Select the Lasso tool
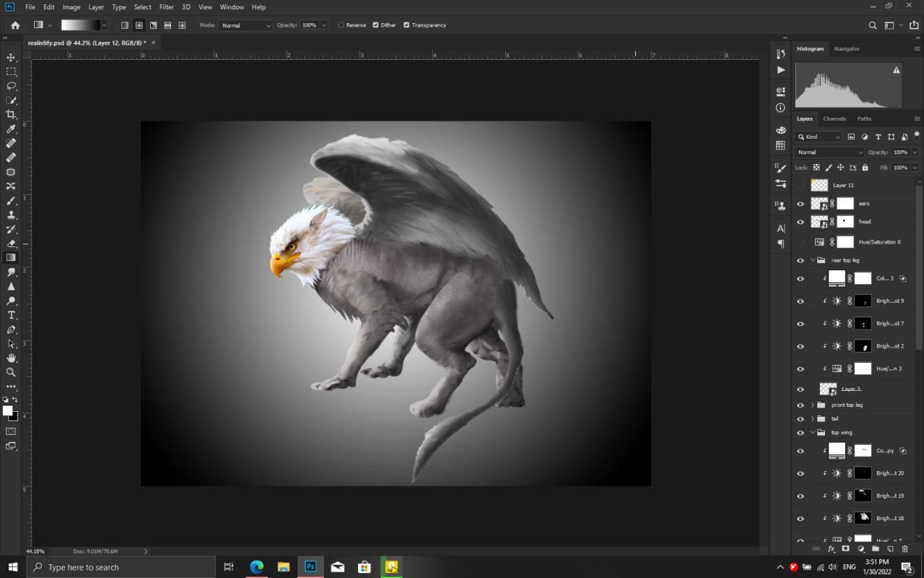The image size is (924, 578). point(11,86)
